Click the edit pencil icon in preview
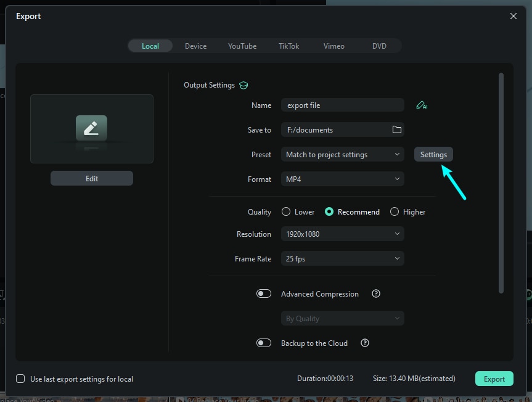The image size is (532, 402). pos(91,128)
